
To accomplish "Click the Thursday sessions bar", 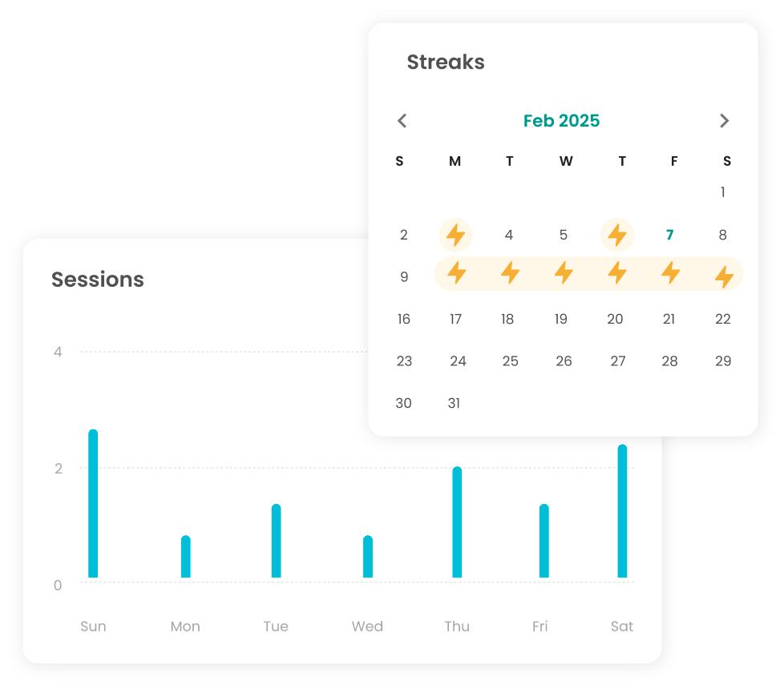I will pyautogui.click(x=457, y=522).
